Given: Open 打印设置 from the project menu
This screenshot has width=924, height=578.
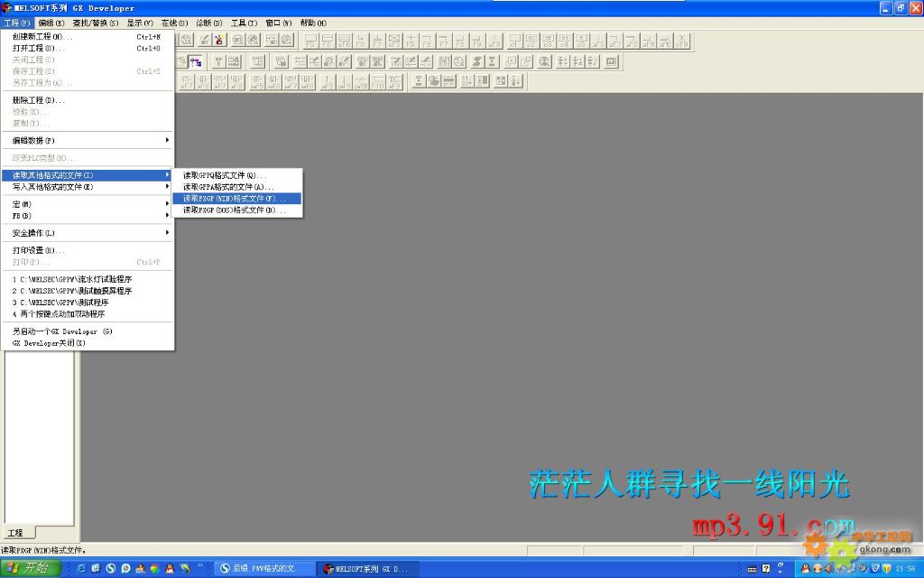Looking at the screenshot, I should pos(88,250).
